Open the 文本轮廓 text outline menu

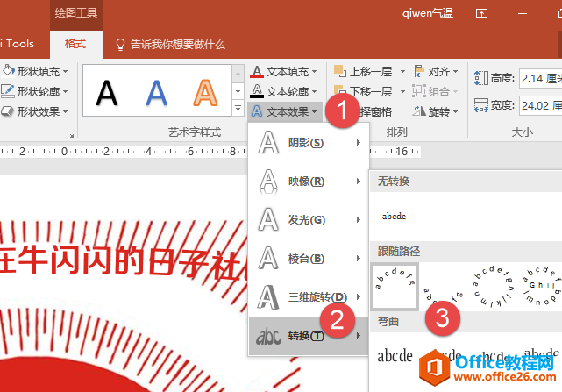283,91
